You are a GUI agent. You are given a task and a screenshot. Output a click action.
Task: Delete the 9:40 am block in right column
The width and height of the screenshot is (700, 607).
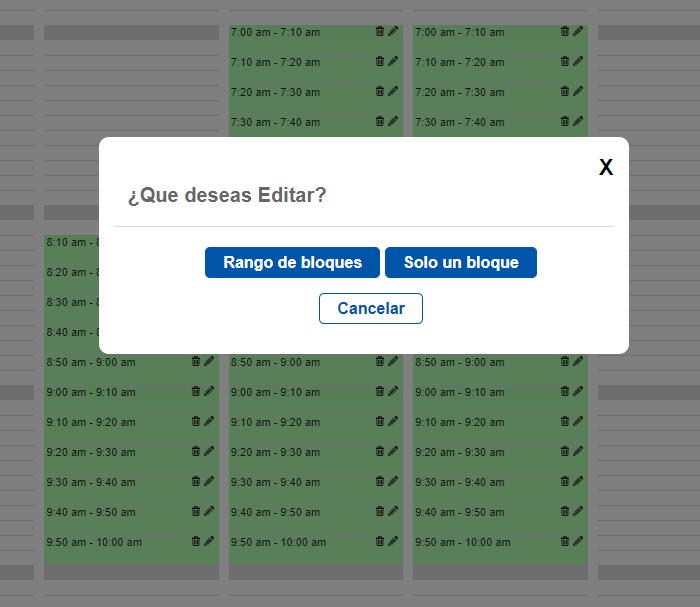(x=565, y=511)
